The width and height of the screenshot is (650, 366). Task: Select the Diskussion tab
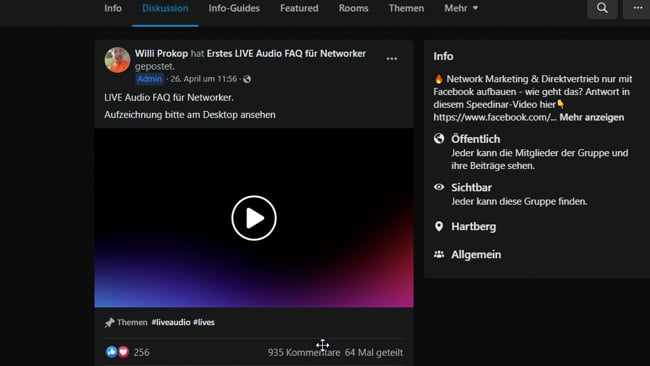click(165, 8)
